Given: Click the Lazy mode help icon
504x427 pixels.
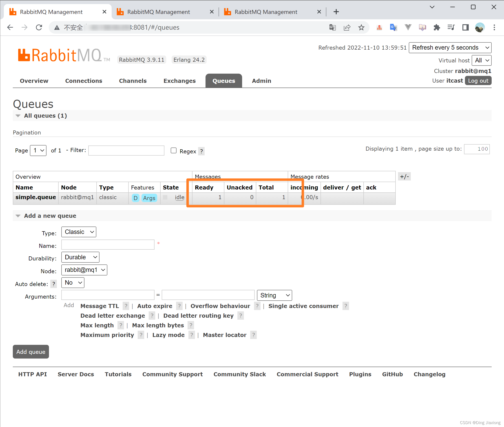Looking at the screenshot, I should pos(192,335).
